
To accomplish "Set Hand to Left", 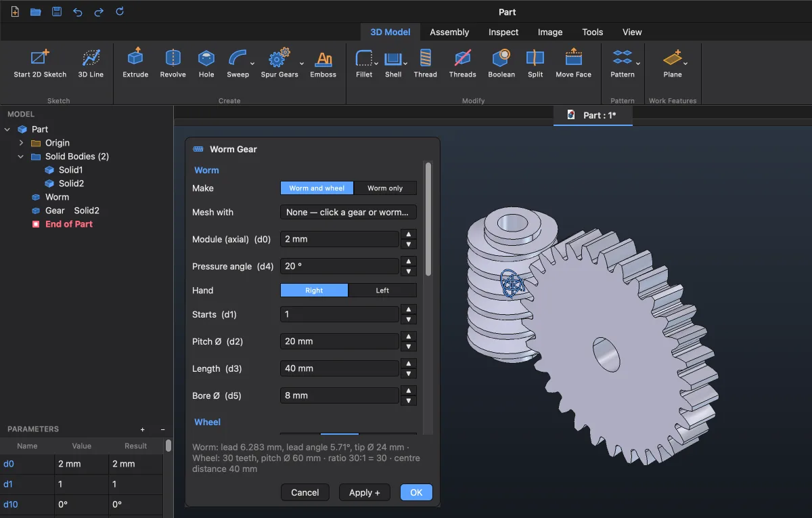I will (x=383, y=290).
